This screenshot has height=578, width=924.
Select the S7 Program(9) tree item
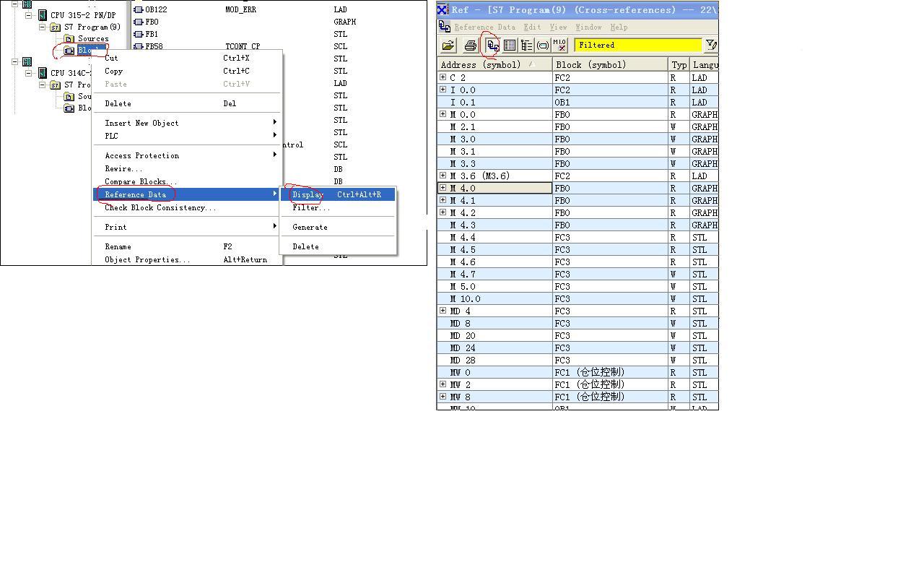point(92,27)
